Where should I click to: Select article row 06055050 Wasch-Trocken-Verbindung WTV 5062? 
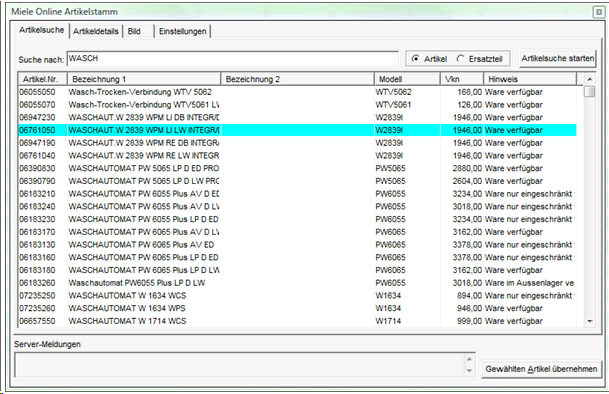pyautogui.click(x=297, y=92)
